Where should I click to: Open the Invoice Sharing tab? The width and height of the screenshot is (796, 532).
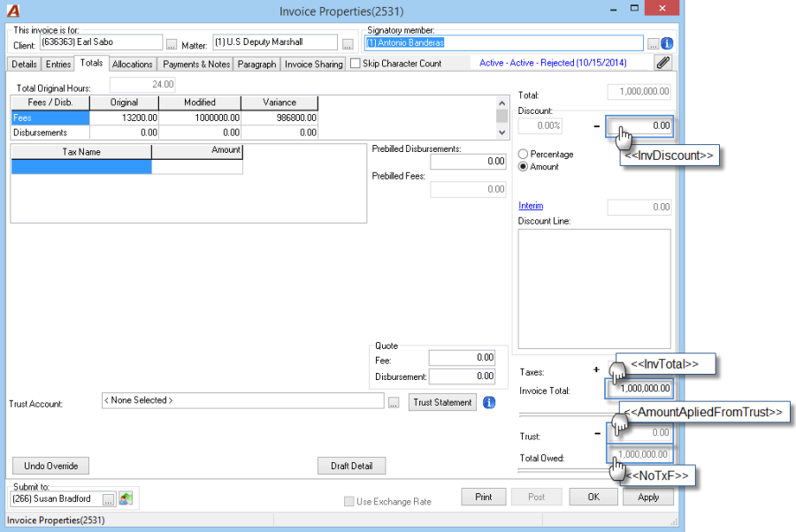[313, 64]
